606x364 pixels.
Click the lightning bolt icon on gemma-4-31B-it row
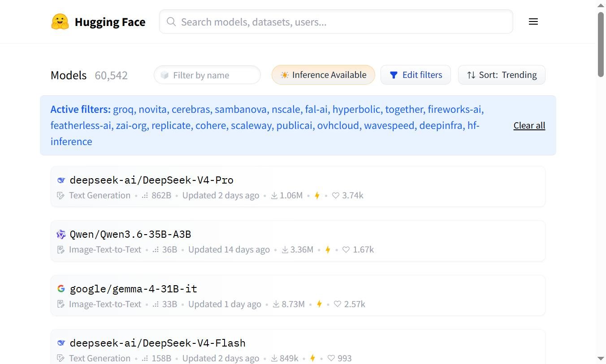[319, 304]
